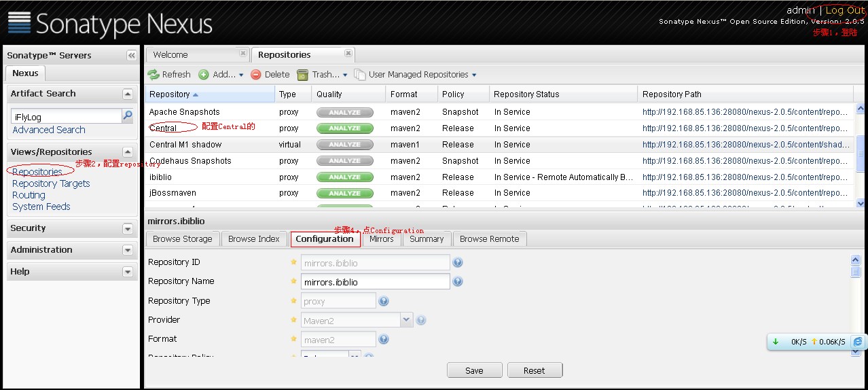Sort by Repository column header
Image resolution: width=868 pixels, height=390 pixels.
(210, 94)
